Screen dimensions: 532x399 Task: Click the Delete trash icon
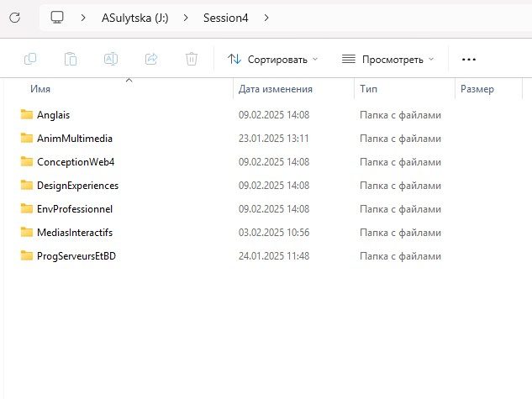[192, 59]
